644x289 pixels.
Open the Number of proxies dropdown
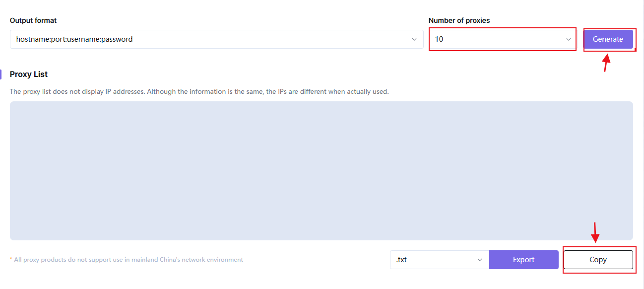point(501,39)
